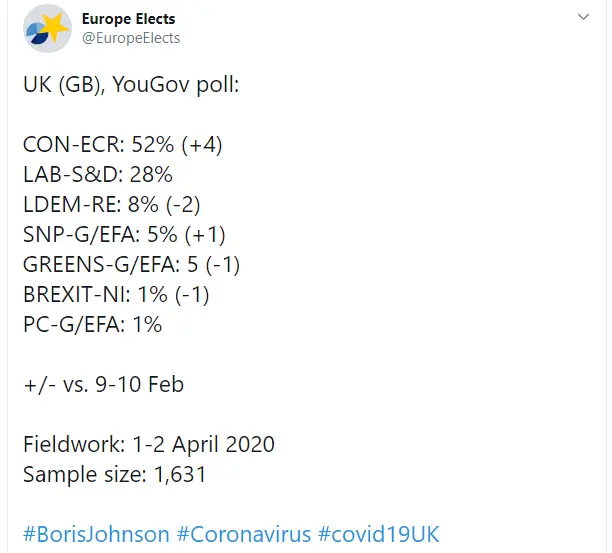
Task: Open the tweet options chevron menu
Action: [x=583, y=18]
